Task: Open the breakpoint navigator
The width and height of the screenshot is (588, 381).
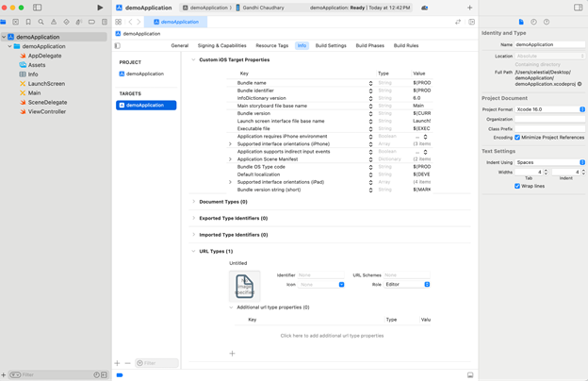Action: [91, 22]
